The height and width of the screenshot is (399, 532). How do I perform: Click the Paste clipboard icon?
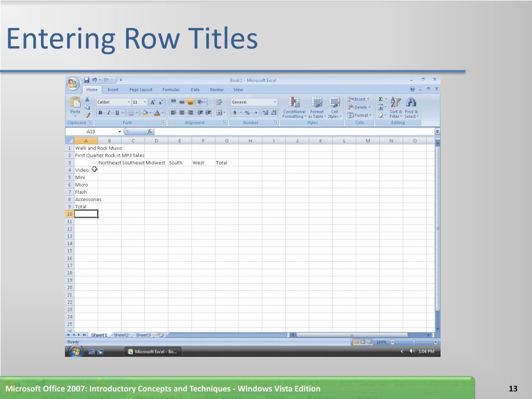(75, 102)
